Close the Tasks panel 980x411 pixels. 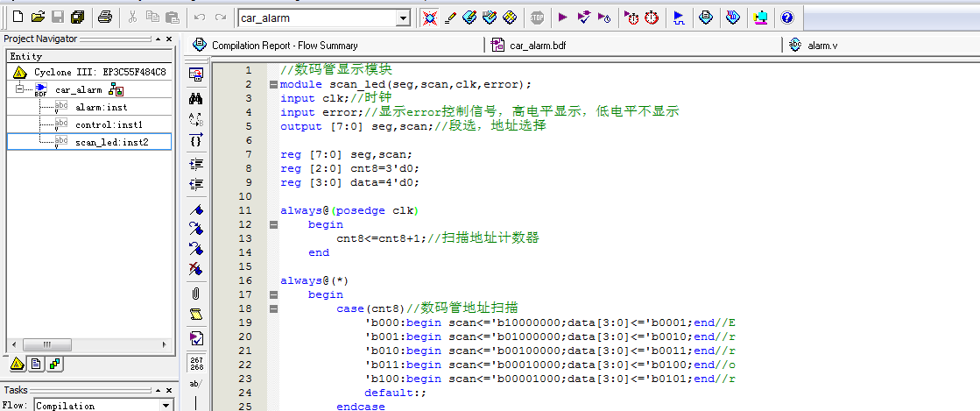[x=169, y=390]
